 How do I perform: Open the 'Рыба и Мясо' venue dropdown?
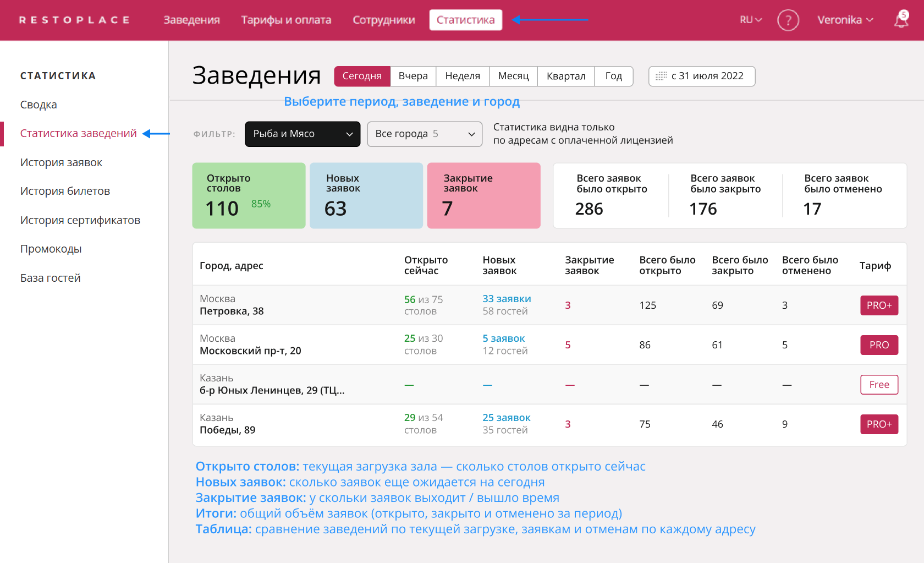click(x=302, y=134)
